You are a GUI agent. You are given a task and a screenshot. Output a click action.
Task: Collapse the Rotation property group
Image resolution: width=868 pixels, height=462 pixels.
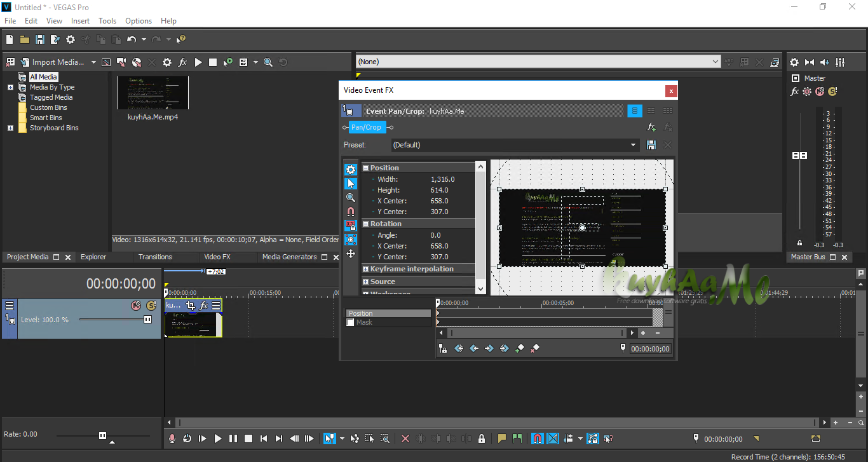click(x=366, y=224)
